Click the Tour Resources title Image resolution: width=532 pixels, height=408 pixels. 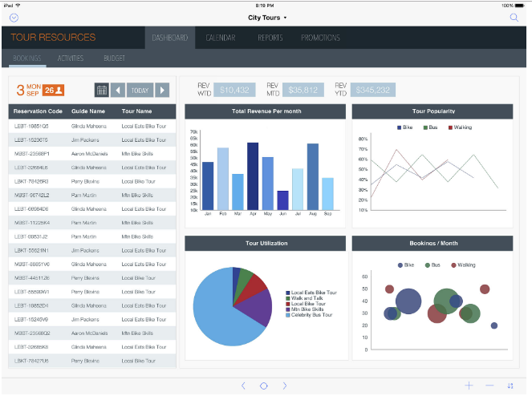(53, 38)
